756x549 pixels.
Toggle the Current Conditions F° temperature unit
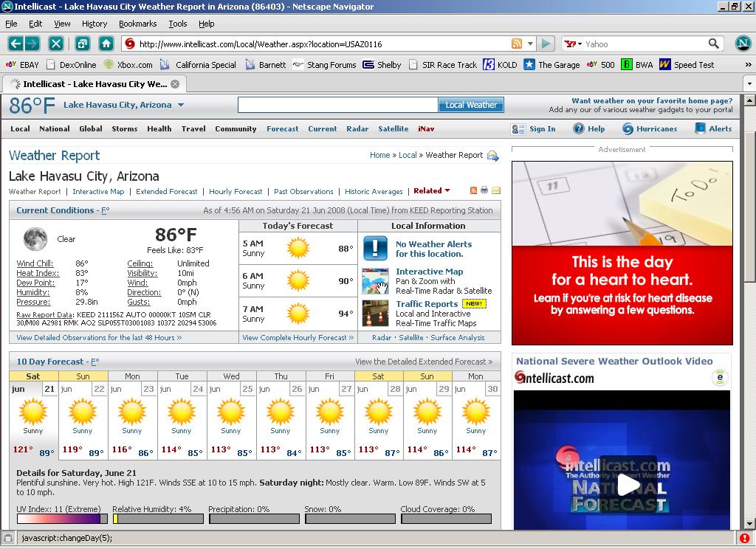tap(105, 210)
